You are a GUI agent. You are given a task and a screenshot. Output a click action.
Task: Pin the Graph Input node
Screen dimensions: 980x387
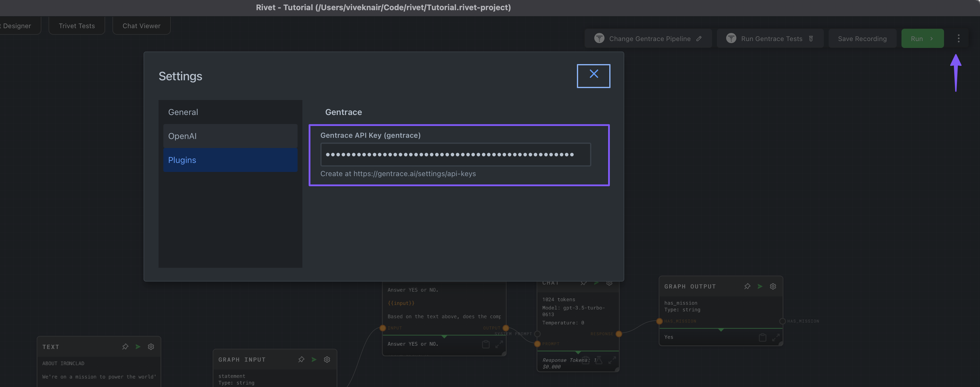tap(301, 359)
